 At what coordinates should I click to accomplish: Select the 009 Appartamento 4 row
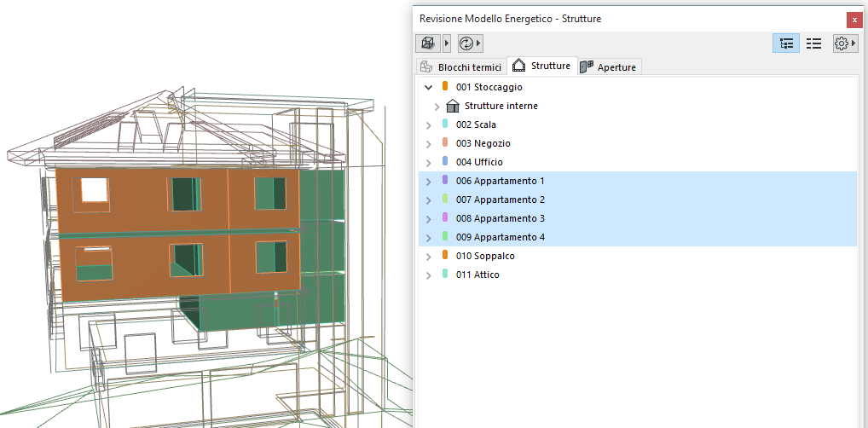click(x=638, y=237)
